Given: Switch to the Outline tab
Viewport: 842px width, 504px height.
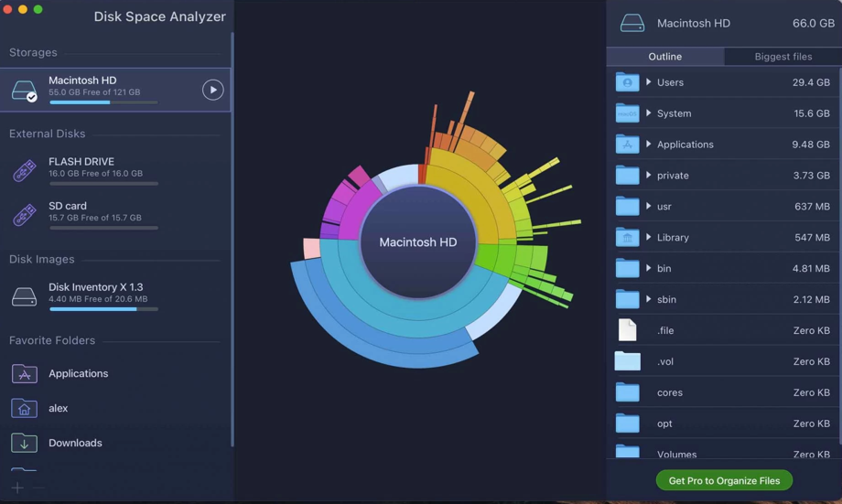Looking at the screenshot, I should [665, 57].
